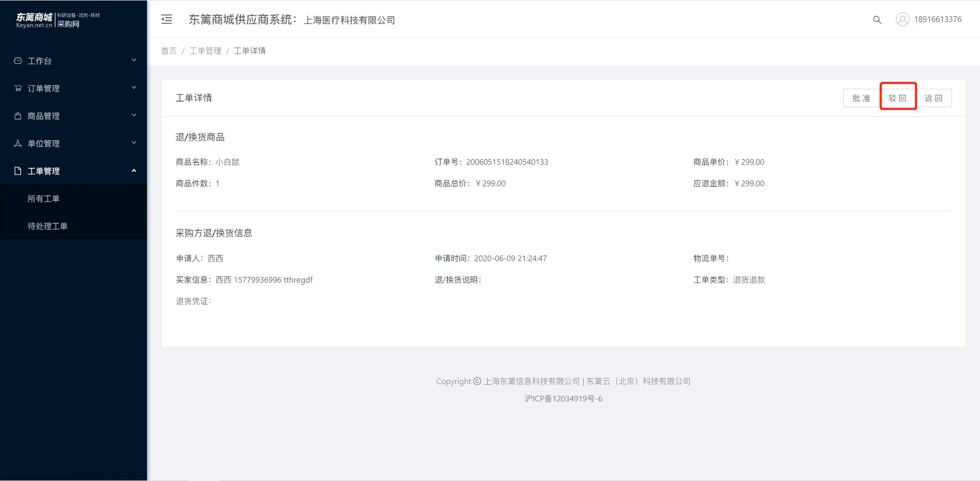Click the 工作台 dashboard icon
Image resolution: width=980 pixels, height=481 pixels.
tap(18, 61)
